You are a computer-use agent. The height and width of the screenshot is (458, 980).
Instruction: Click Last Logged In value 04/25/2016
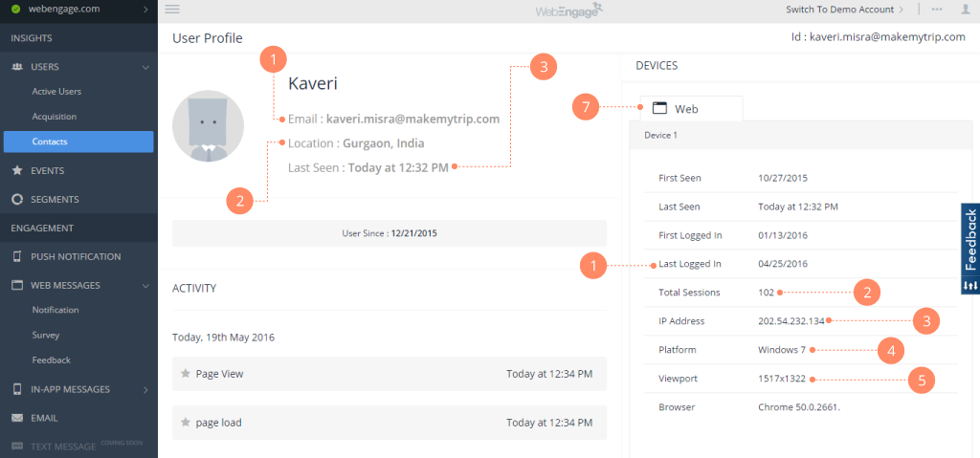tap(783, 264)
